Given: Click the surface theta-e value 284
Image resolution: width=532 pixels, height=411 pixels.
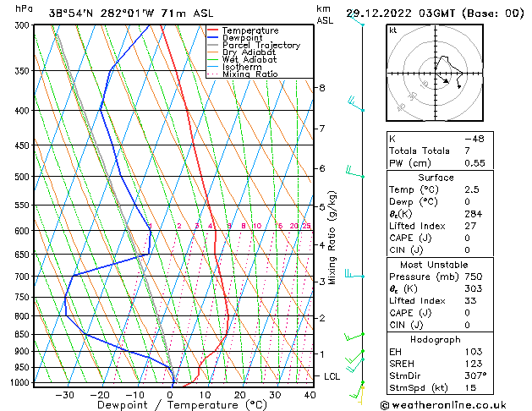Looking at the screenshot, I should point(474,214).
